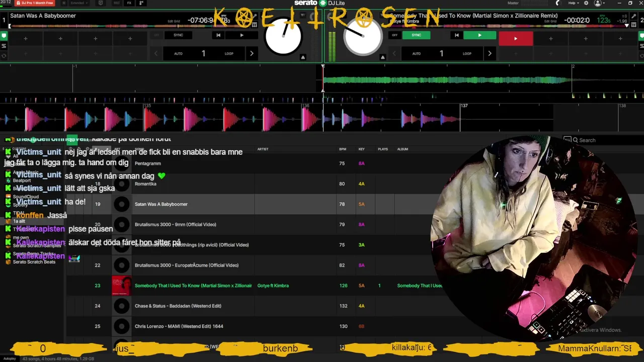This screenshot has height=362, width=644.
Task: Increase deck 2 loop size arrow
Action: (x=490, y=53)
